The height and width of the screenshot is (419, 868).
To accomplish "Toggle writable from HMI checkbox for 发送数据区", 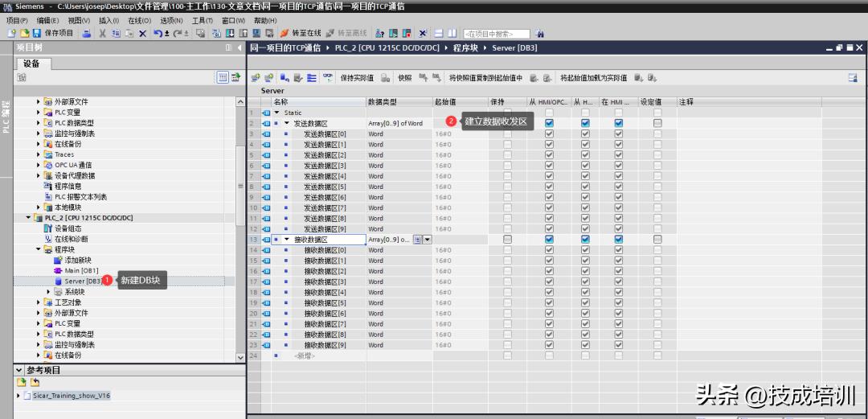I will [x=585, y=123].
